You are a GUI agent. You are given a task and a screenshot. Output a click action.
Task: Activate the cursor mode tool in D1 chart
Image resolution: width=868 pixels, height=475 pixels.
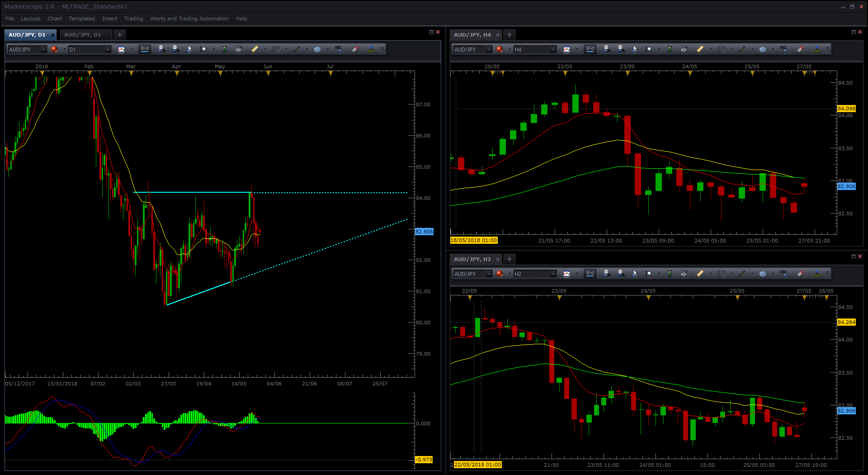pos(189,49)
